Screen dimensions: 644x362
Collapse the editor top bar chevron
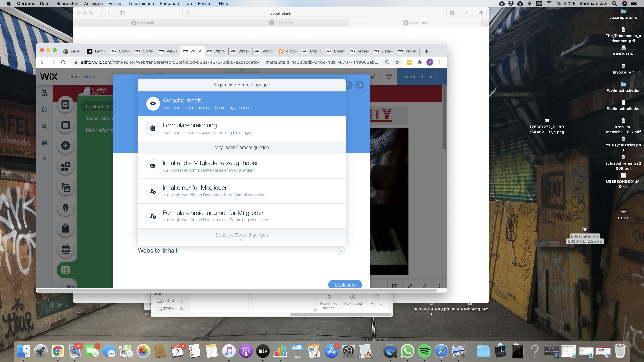[242, 70]
